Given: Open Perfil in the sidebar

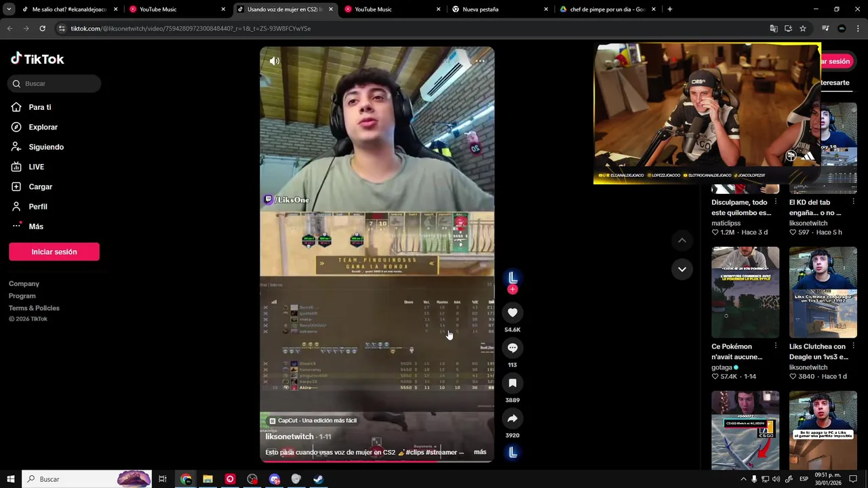Looking at the screenshot, I should (37, 207).
